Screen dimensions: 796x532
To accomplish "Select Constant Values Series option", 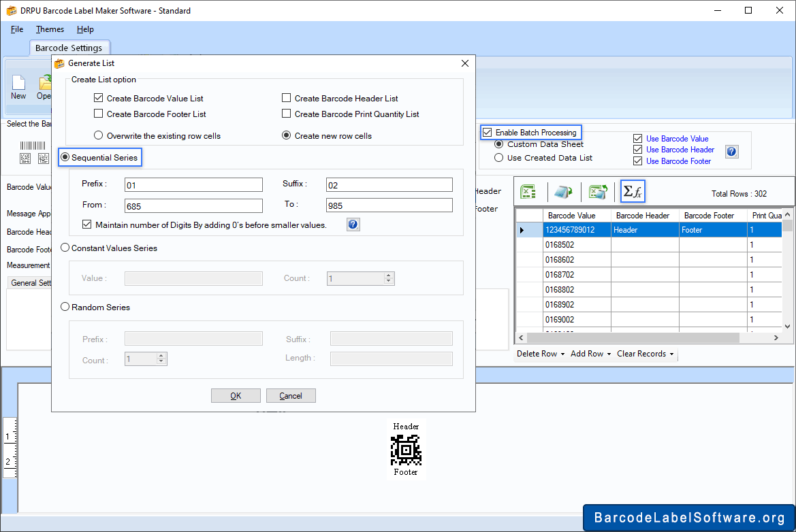I will [65, 248].
